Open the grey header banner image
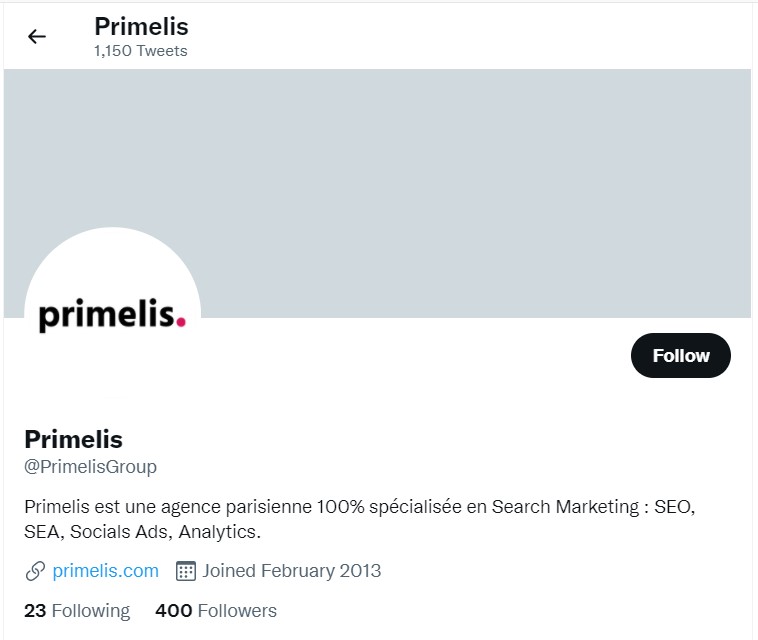The image size is (758, 640). coord(377,193)
